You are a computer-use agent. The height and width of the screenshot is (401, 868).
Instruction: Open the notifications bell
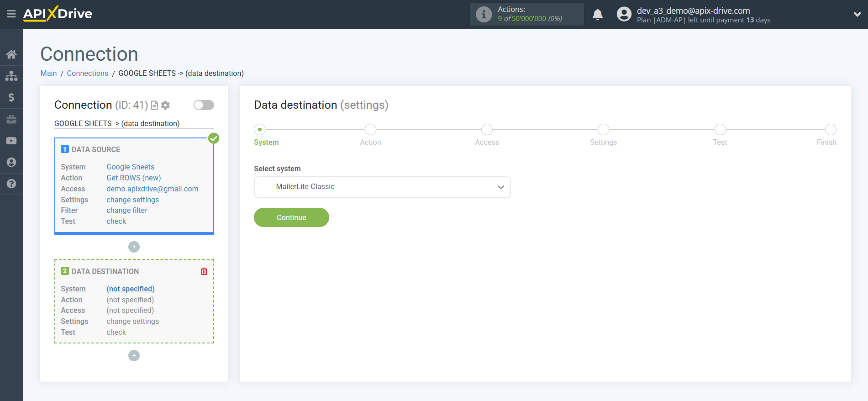pos(598,15)
